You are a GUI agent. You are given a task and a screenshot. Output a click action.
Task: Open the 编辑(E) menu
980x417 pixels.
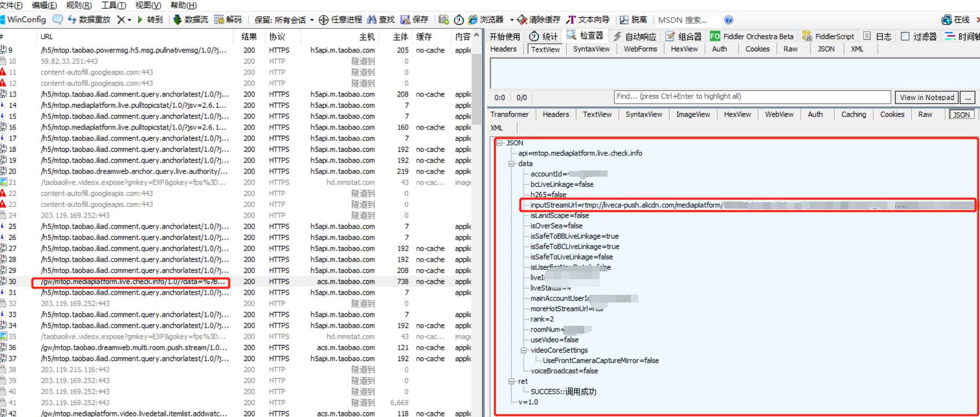click(45, 5)
